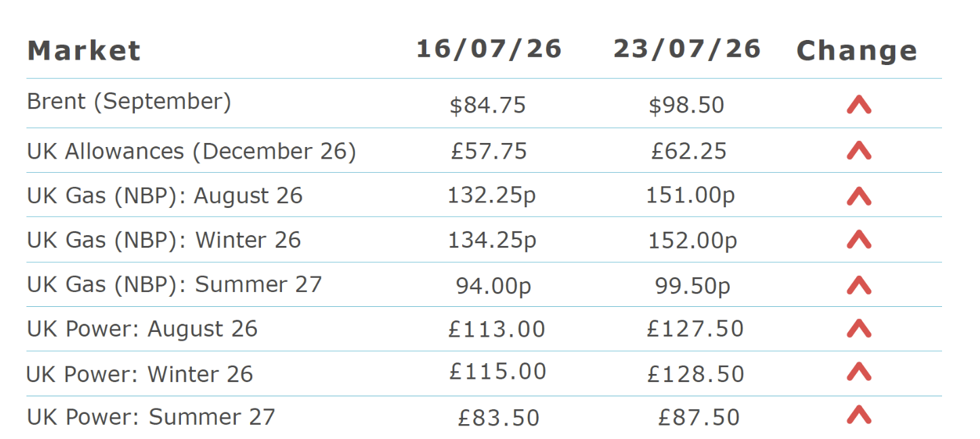Click the UK Gas Winter 26 up arrow
Image resolution: width=980 pixels, height=439 pixels.
coord(859,239)
